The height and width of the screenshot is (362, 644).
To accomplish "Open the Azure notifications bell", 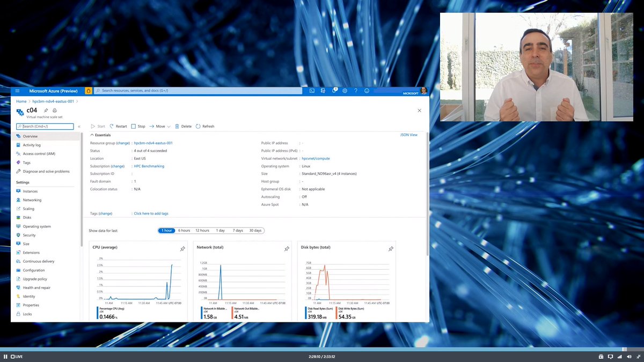I will pos(334,91).
